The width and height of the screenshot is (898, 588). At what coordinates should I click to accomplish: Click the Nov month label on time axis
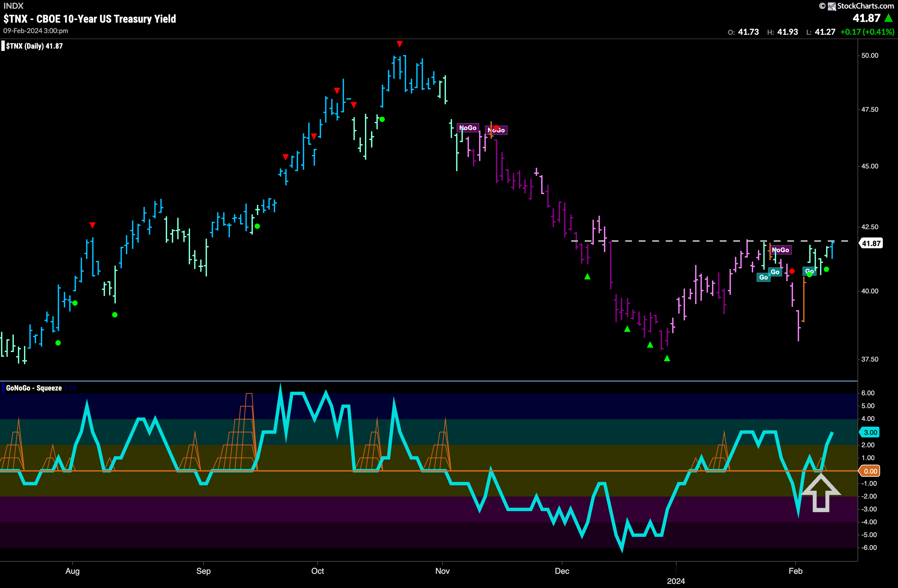[442, 571]
